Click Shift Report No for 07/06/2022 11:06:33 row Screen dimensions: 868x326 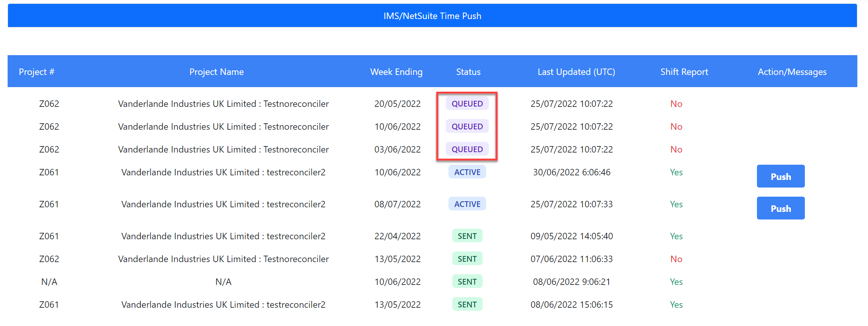pos(676,259)
